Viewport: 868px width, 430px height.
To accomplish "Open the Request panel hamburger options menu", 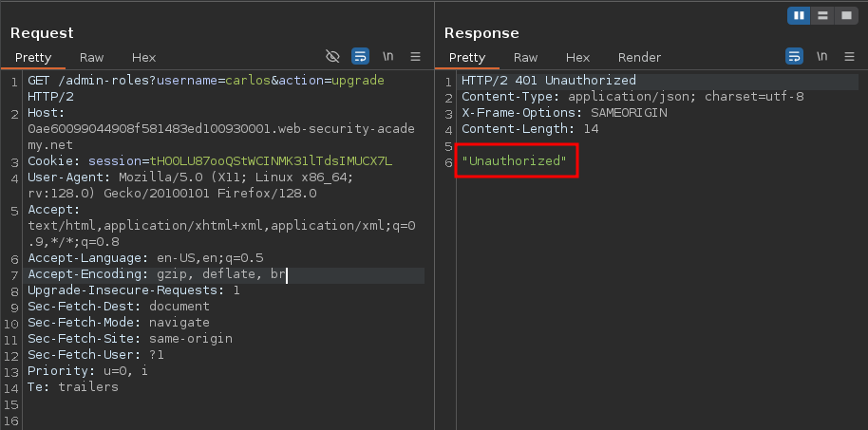I will pyautogui.click(x=415, y=57).
